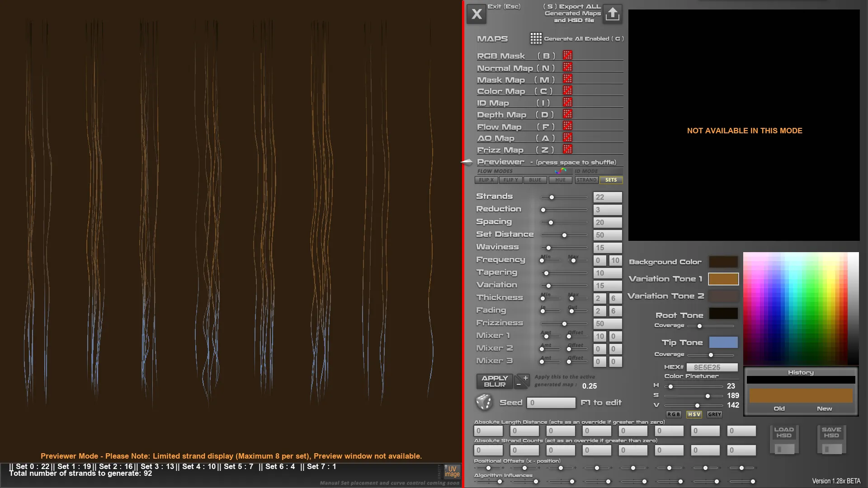Toggle the RGB Mask enable box
This screenshot has height=488, width=868.
click(567, 55)
